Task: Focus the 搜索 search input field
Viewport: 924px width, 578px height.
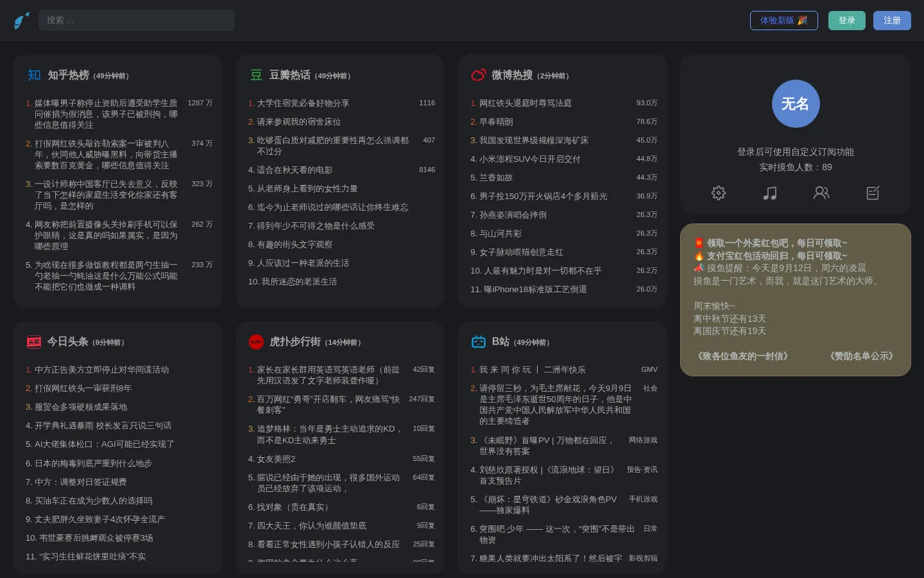Action: (x=137, y=21)
